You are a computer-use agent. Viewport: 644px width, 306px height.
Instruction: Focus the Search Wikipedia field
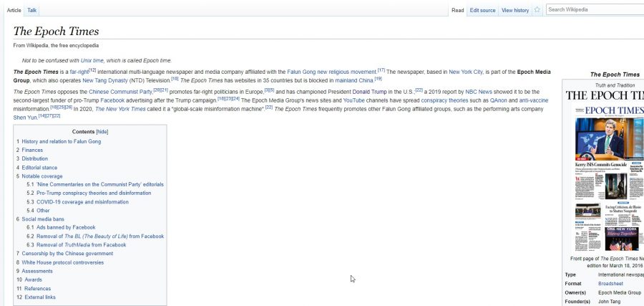click(595, 9)
